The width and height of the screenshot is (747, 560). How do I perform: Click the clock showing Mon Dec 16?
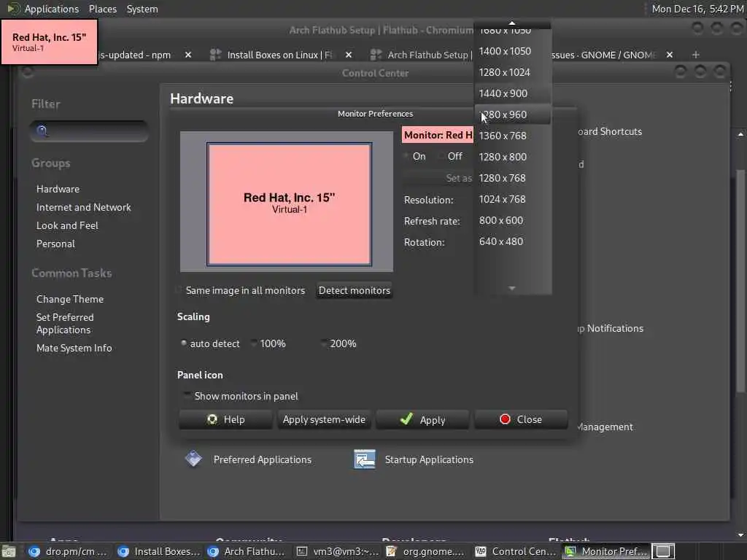[x=697, y=9]
